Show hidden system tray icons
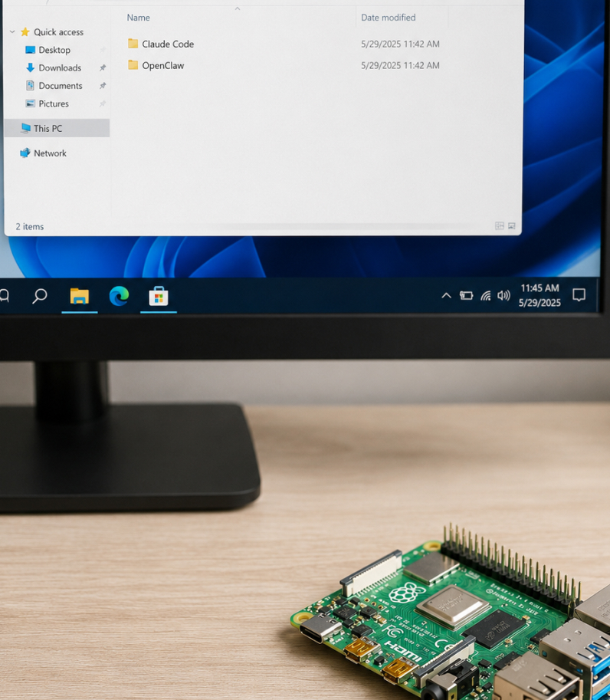This screenshot has height=700, width=610. pos(446,295)
